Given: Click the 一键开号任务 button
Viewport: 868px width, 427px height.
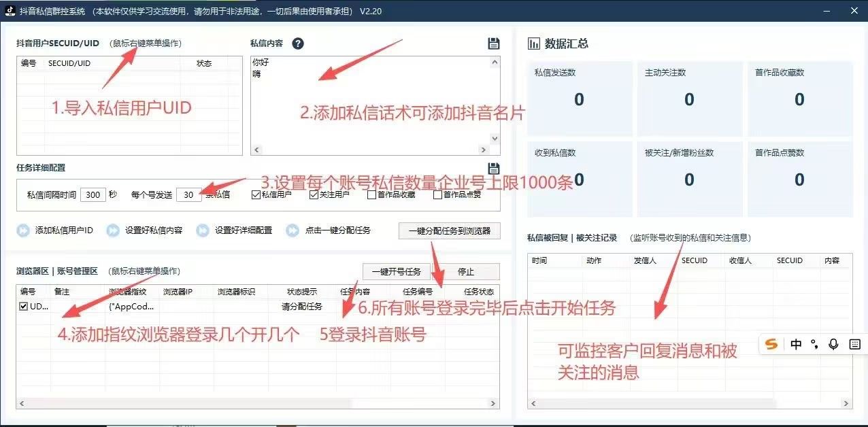Looking at the screenshot, I should tap(397, 271).
